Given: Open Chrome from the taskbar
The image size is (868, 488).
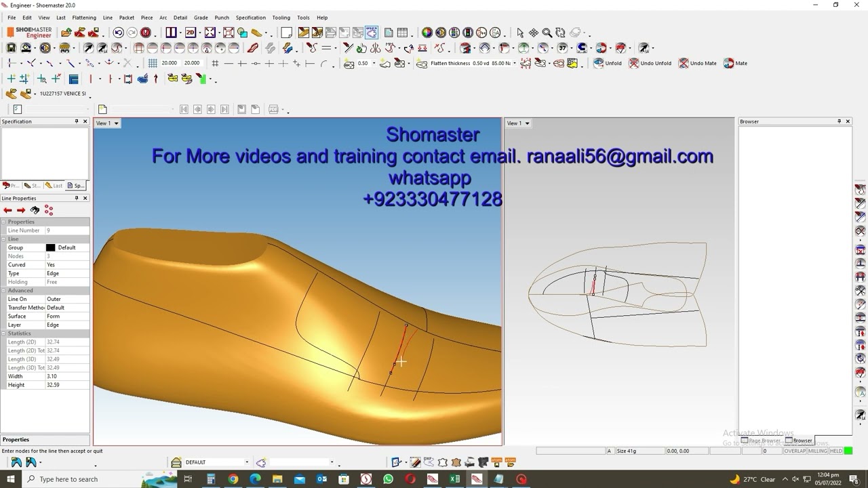Looking at the screenshot, I should (x=233, y=479).
